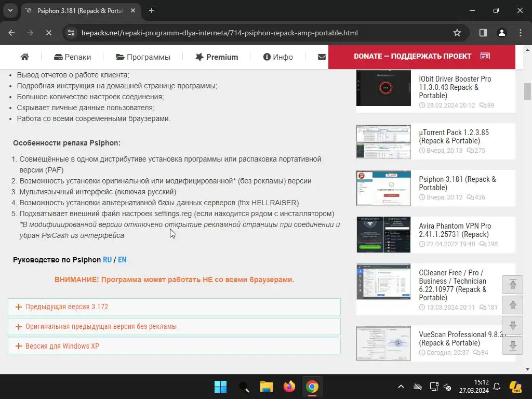Open the clock showing 15:12
This screenshot has width=532, height=399.
click(x=474, y=387)
